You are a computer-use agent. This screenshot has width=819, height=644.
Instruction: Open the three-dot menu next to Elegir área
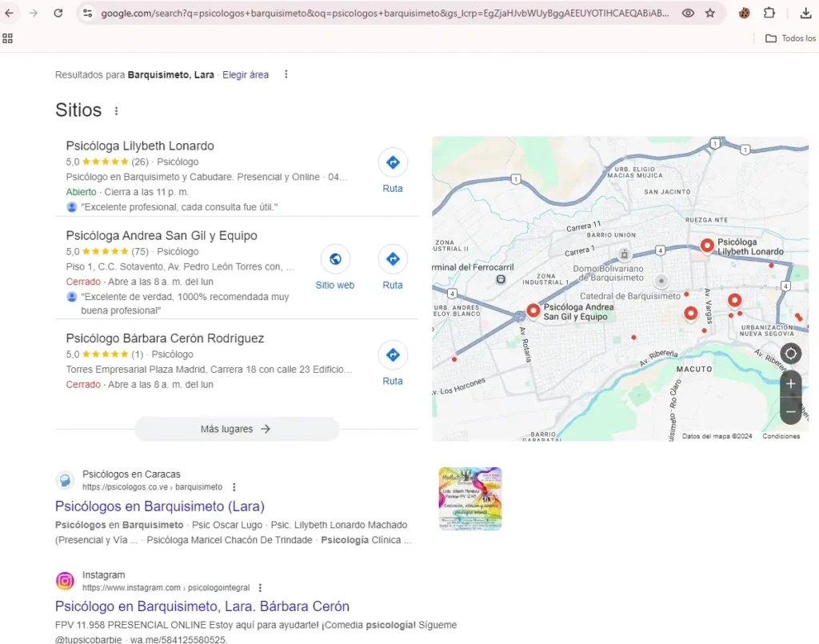click(286, 74)
